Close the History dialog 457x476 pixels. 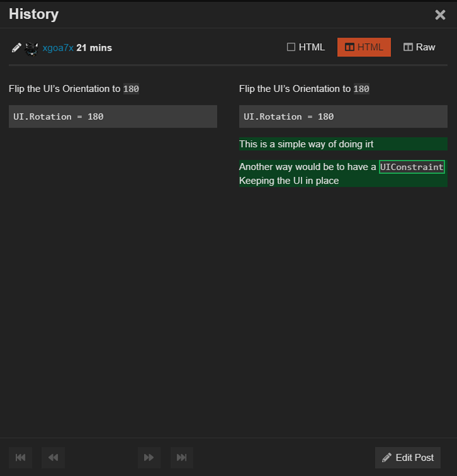pos(440,15)
